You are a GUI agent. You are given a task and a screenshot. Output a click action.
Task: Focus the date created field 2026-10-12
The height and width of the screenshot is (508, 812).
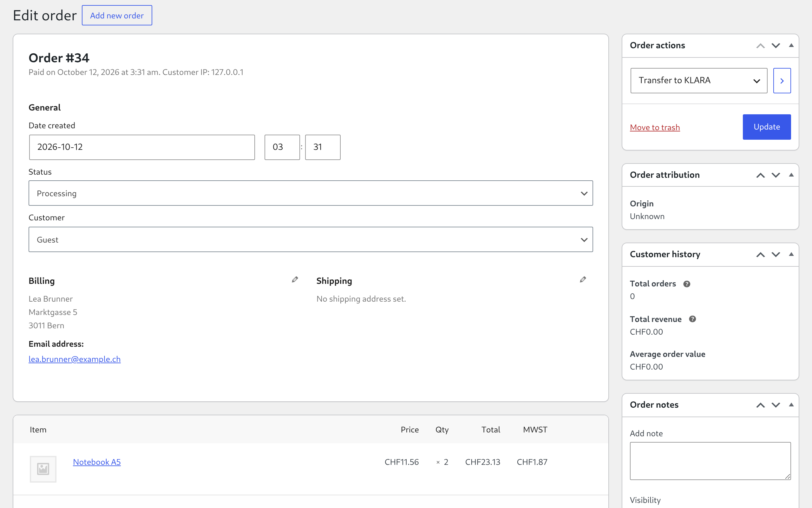pos(142,147)
